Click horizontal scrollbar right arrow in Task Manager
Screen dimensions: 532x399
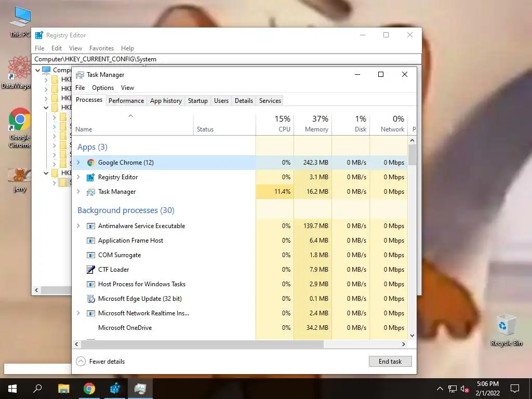(403, 344)
